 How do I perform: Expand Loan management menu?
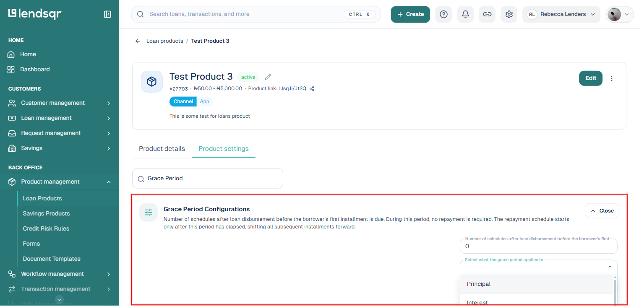(x=60, y=118)
